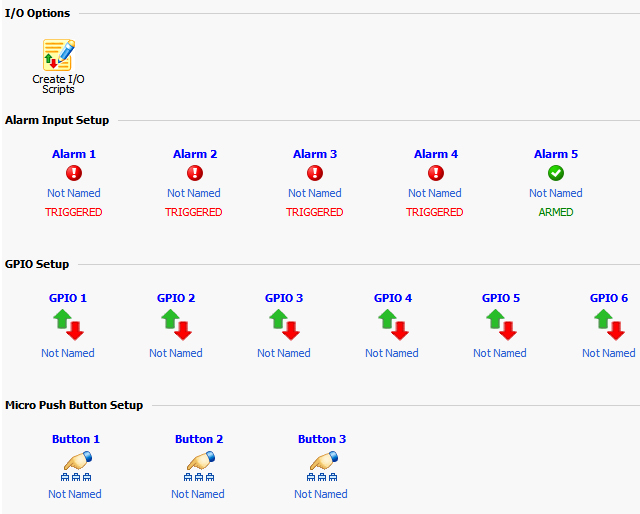This screenshot has height=514, width=640.
Task: Click the Alarm 2 red alert icon
Action: coord(195,173)
